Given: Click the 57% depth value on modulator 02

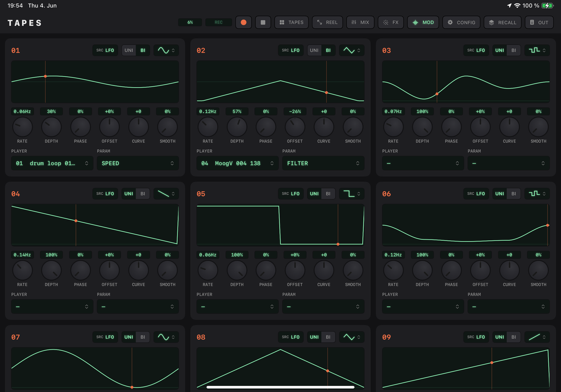Looking at the screenshot, I should pyautogui.click(x=237, y=111).
